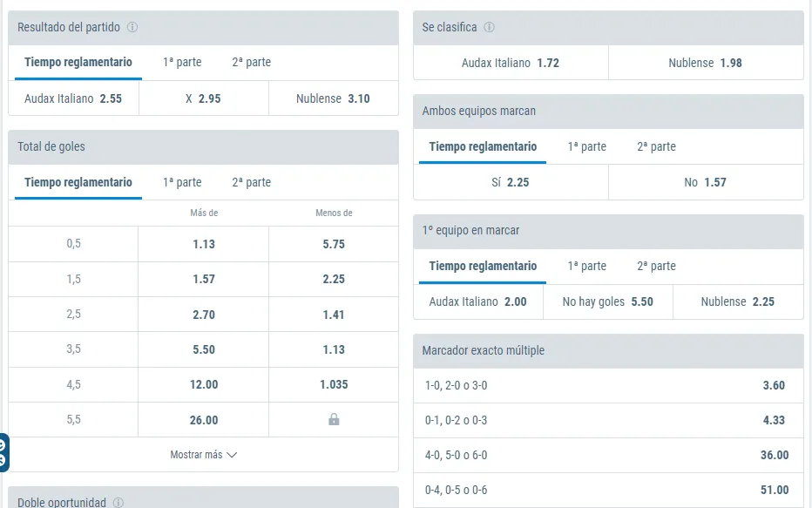Select No hay goles at 5.50

607,301
